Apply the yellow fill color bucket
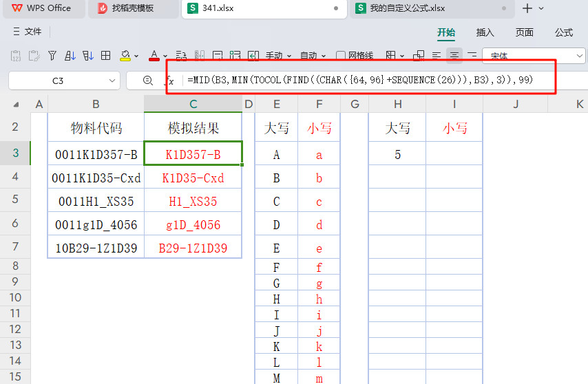This screenshot has height=384, width=588. (125, 56)
